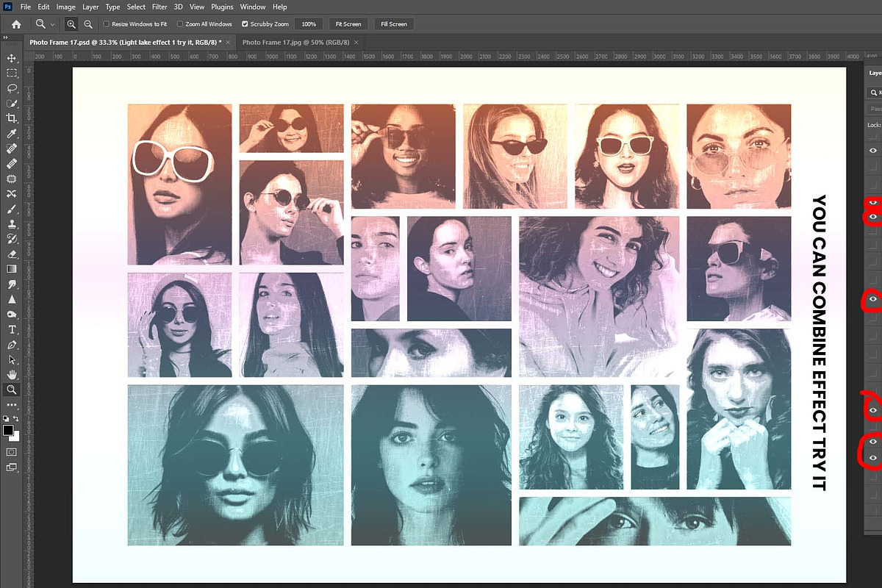Image resolution: width=882 pixels, height=588 pixels.
Task: Open the View menu
Action: tap(197, 7)
